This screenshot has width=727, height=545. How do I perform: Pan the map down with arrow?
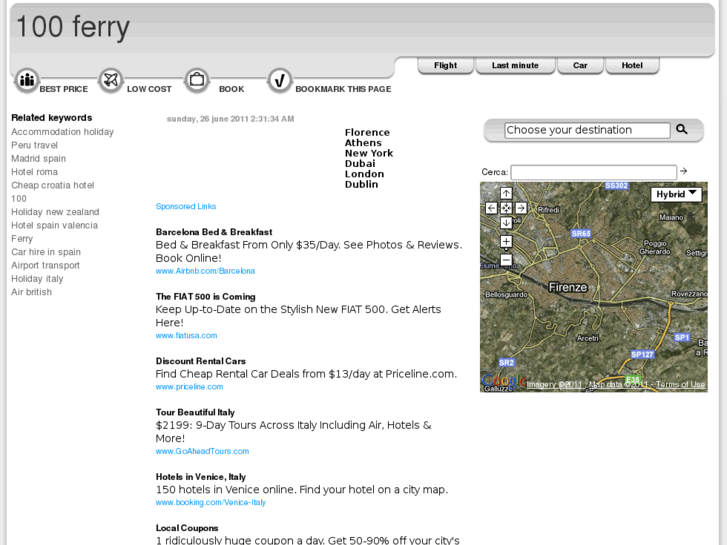(506, 223)
